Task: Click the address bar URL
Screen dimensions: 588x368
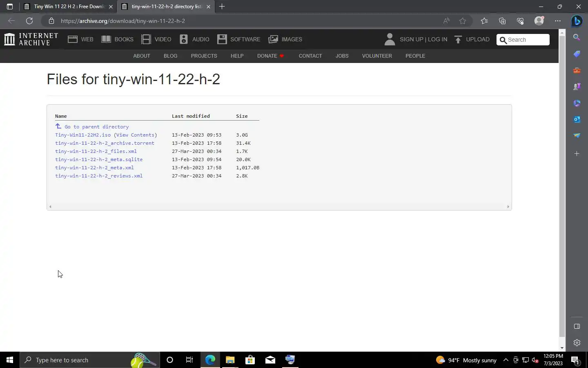Action: tap(123, 21)
